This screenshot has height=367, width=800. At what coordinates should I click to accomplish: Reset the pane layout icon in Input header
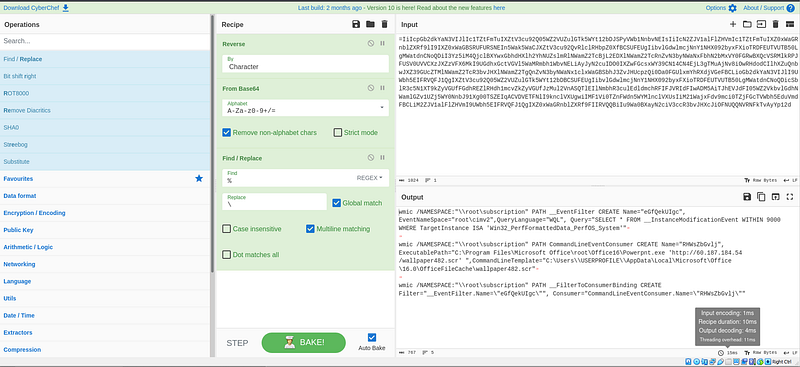(790, 24)
